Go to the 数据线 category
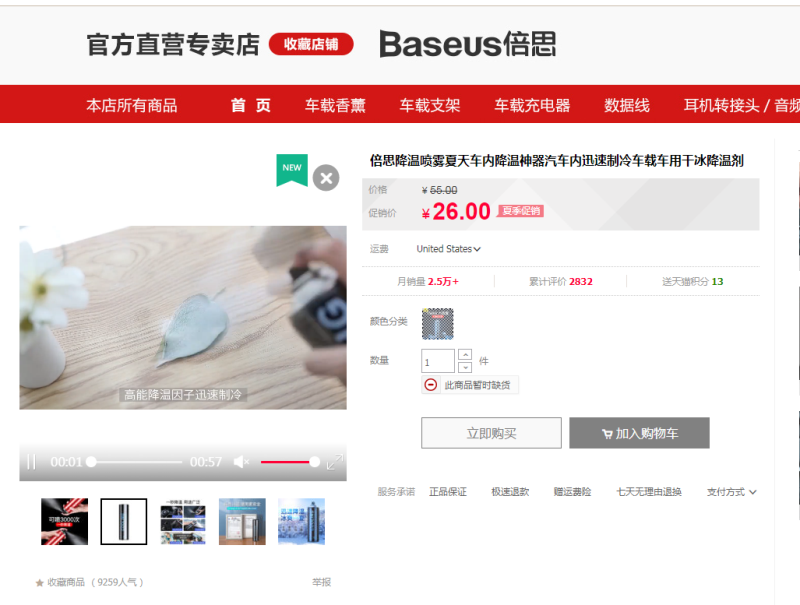Viewport: 800px width, 605px height. pos(627,105)
